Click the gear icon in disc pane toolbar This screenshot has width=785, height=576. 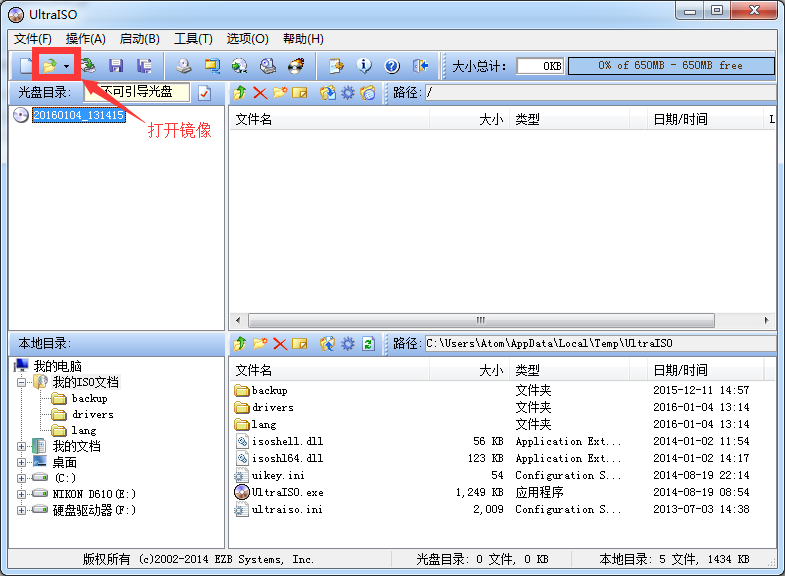(x=347, y=93)
